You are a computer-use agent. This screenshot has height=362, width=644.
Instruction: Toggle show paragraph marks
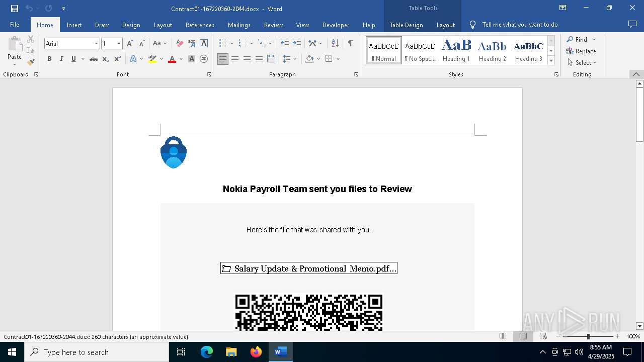pyautogui.click(x=350, y=44)
